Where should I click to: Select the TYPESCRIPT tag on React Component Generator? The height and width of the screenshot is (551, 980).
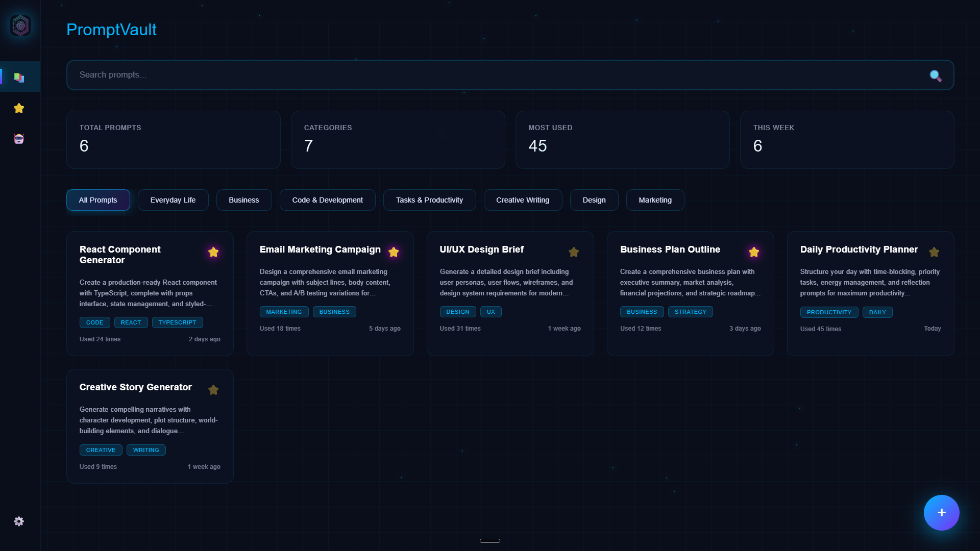[x=177, y=322]
